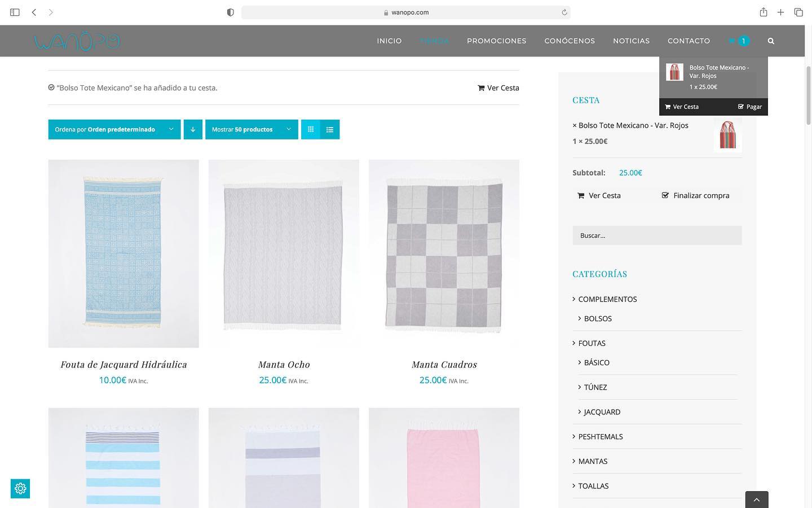
Task: Click the Manta Ocho title
Action: pos(284,365)
